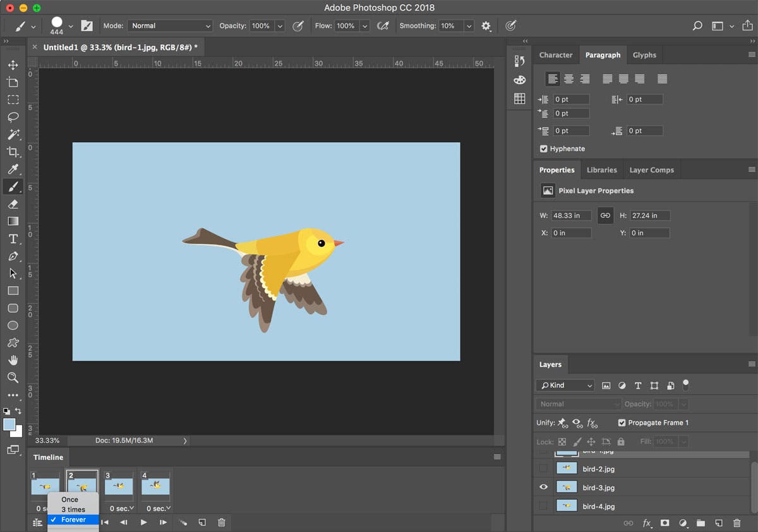Open the smoothing options gear
This screenshot has width=758, height=532.
[x=486, y=26]
